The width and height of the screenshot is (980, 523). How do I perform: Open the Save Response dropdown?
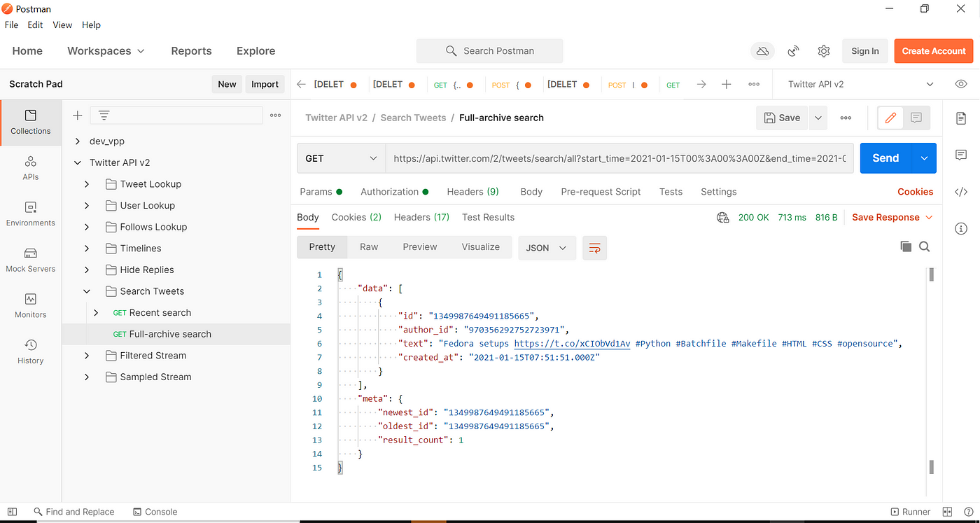[x=892, y=218]
